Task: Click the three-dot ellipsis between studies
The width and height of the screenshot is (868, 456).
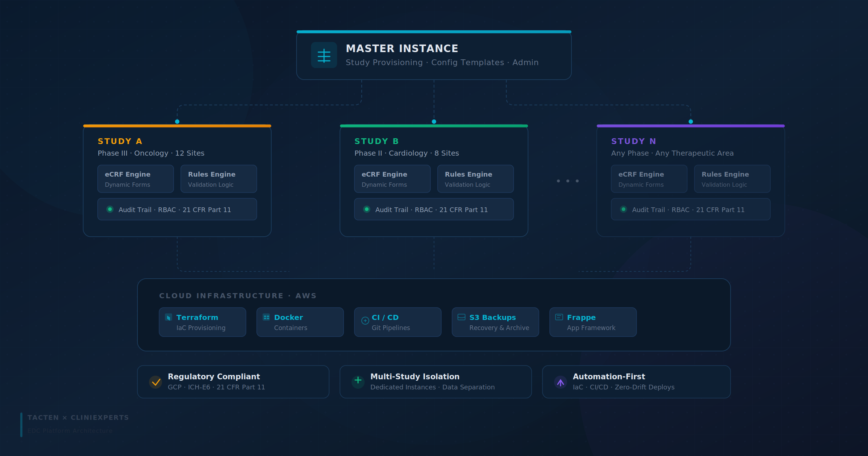Action: coord(568,181)
